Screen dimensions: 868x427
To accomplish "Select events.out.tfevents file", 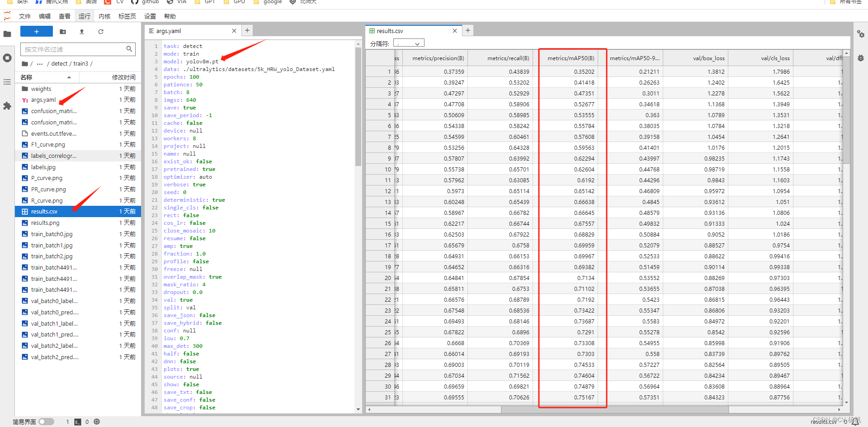I will [78, 133].
